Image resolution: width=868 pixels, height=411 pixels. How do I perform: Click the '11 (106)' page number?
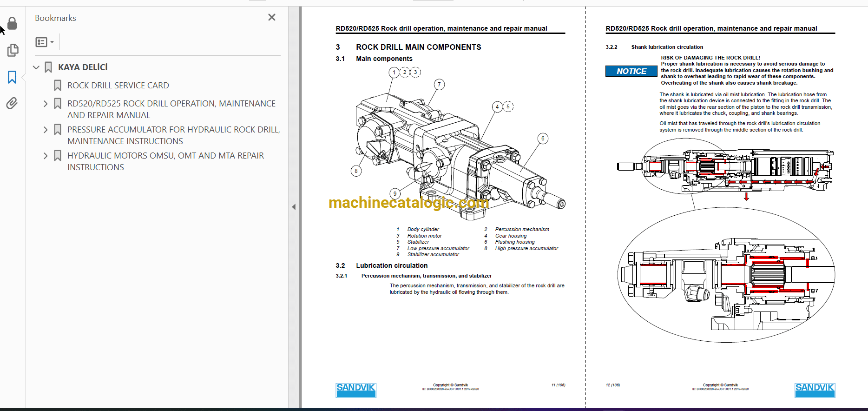click(558, 385)
